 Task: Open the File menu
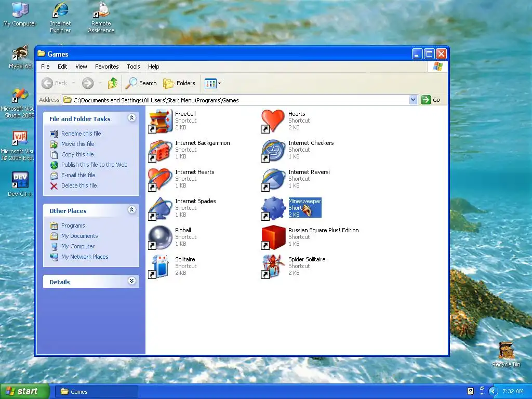click(45, 66)
